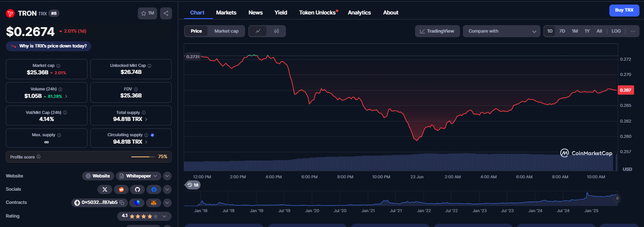Add TRON to watchlist with star button

[147, 13]
